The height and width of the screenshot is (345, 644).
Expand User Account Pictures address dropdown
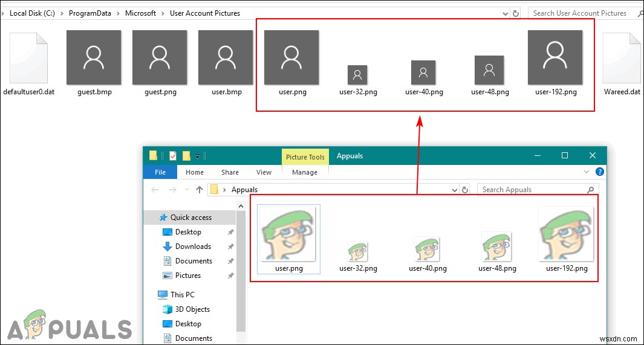pyautogui.click(x=506, y=13)
